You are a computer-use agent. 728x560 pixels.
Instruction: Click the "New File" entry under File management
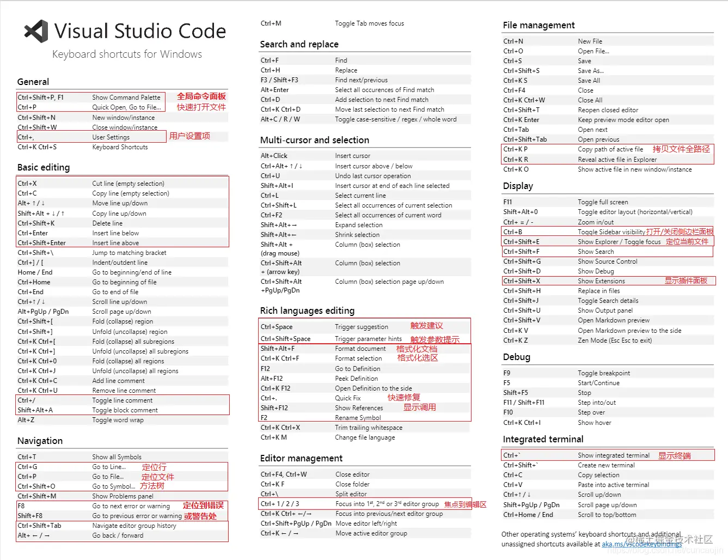pos(590,40)
